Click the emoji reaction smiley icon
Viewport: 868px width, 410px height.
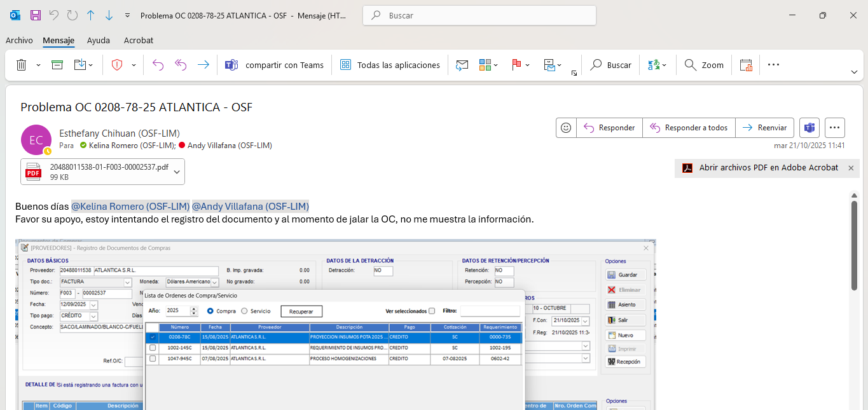[566, 128]
